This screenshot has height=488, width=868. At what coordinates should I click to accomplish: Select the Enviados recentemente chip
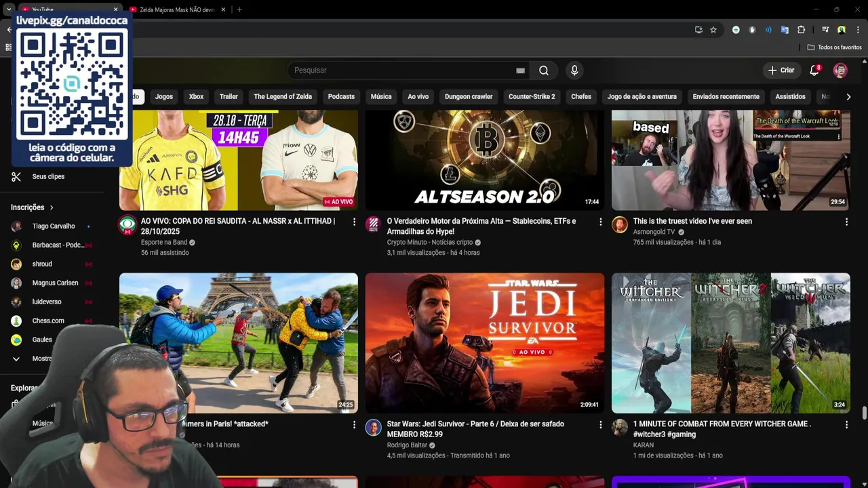726,97
